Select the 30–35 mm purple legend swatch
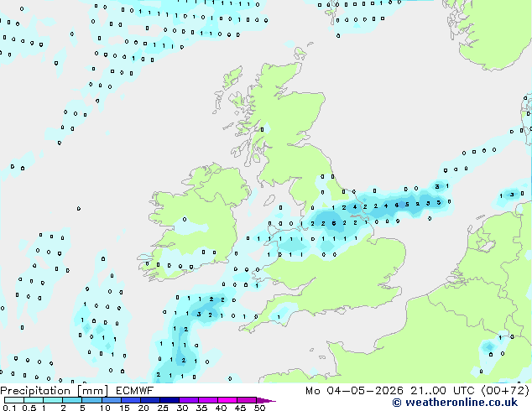 coord(189,400)
